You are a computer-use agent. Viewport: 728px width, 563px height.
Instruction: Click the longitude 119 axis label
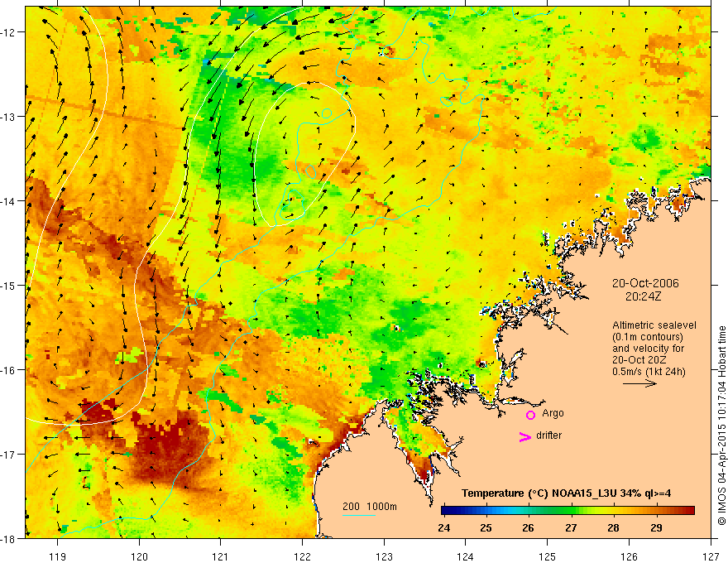58,556
